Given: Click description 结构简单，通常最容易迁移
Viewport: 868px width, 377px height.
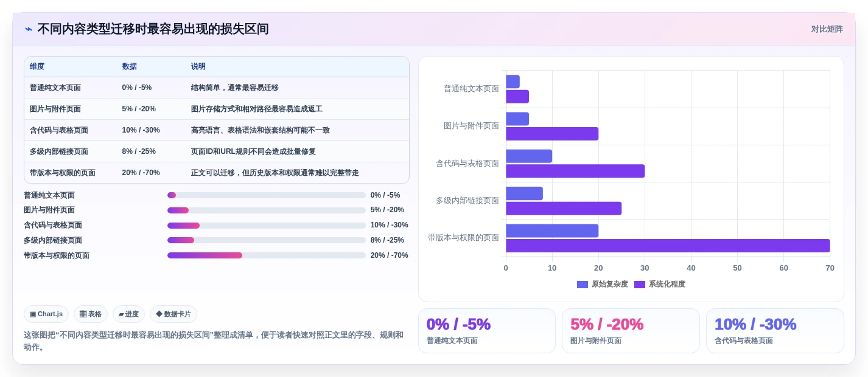Looking at the screenshot, I should (x=235, y=88).
